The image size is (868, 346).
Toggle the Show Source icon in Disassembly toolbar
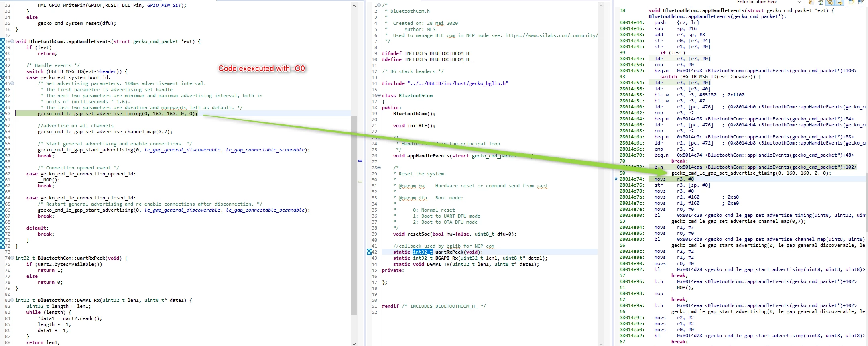point(839,2)
